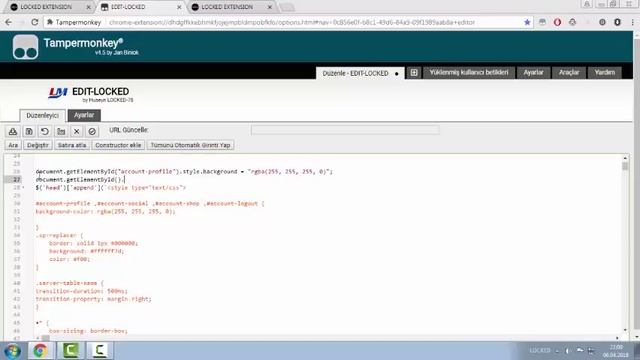Click the save-to-disk icon in editor toolbar
Viewport: 640px width, 360px height.
(x=29, y=131)
